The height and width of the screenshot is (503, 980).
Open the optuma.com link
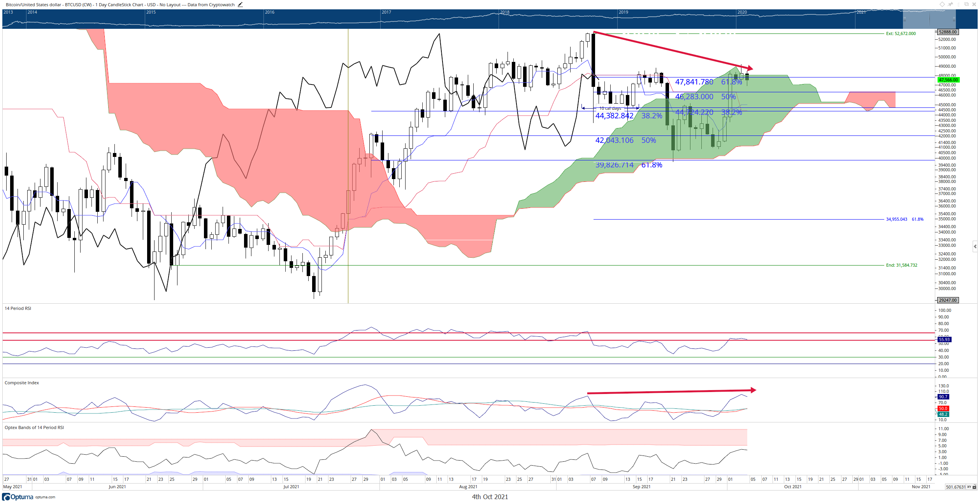45,497
